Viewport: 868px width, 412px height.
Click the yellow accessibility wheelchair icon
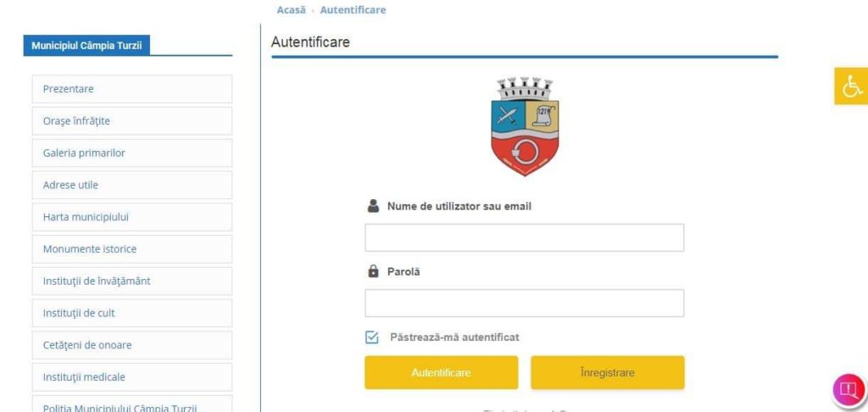click(850, 86)
